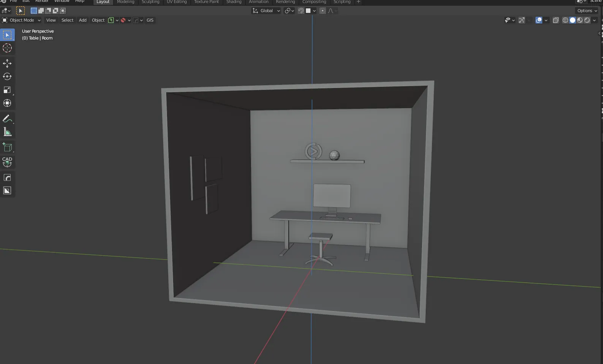Choose the Add Cube tool
This screenshot has height=364, width=603.
[7, 147]
